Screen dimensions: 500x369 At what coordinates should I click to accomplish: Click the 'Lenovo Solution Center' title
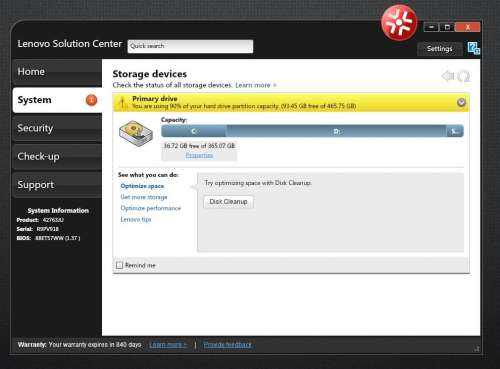pyautogui.click(x=70, y=44)
